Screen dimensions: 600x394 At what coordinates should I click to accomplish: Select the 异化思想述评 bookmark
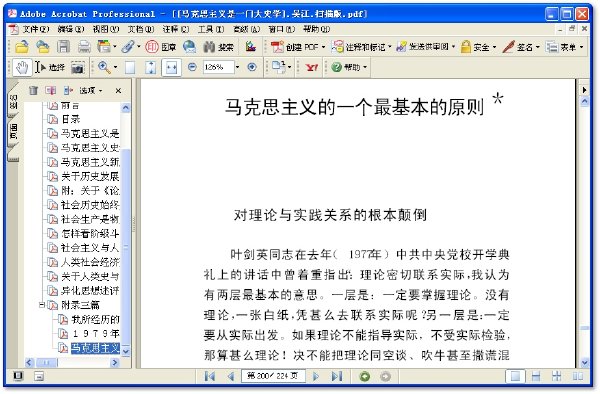[x=90, y=291]
